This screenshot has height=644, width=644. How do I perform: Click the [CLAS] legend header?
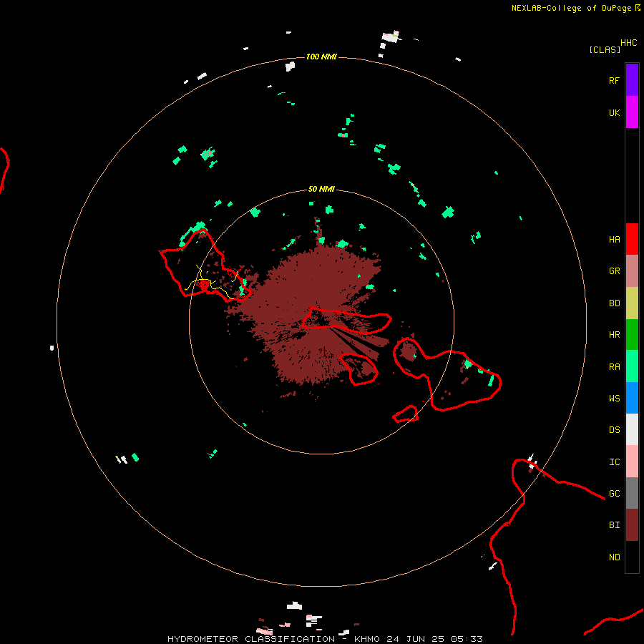tap(605, 49)
